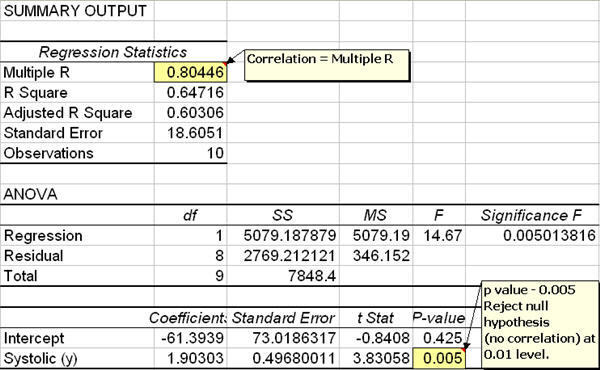This screenshot has width=600, height=370.
Task: Click the Regression Statistics header cell
Action: [113, 52]
